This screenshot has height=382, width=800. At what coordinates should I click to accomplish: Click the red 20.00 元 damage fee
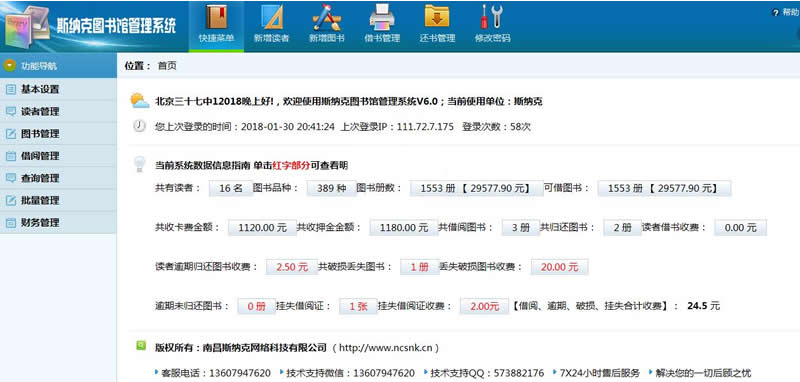(x=559, y=267)
